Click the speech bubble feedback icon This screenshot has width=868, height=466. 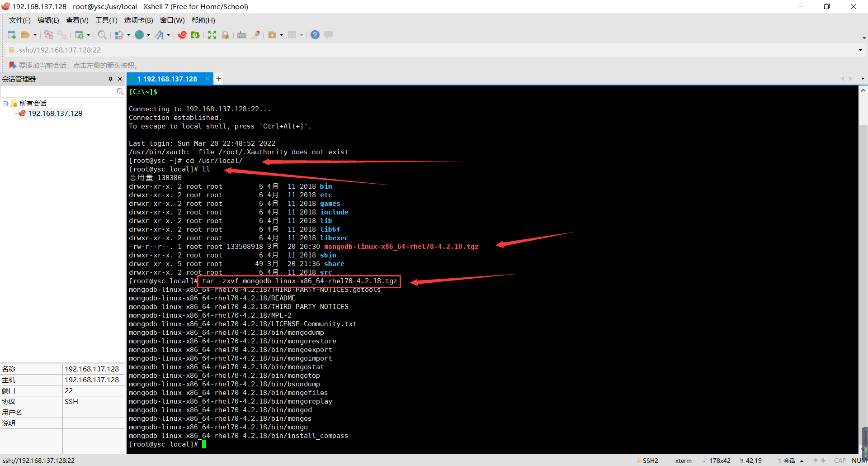(328, 35)
